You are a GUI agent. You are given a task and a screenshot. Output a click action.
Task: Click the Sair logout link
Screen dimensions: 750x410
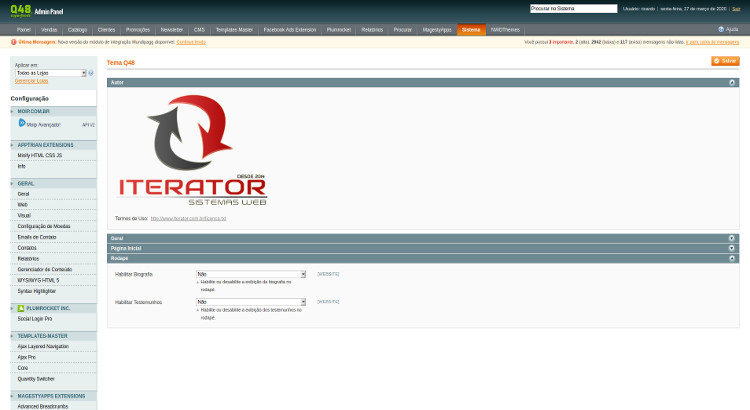[736, 9]
